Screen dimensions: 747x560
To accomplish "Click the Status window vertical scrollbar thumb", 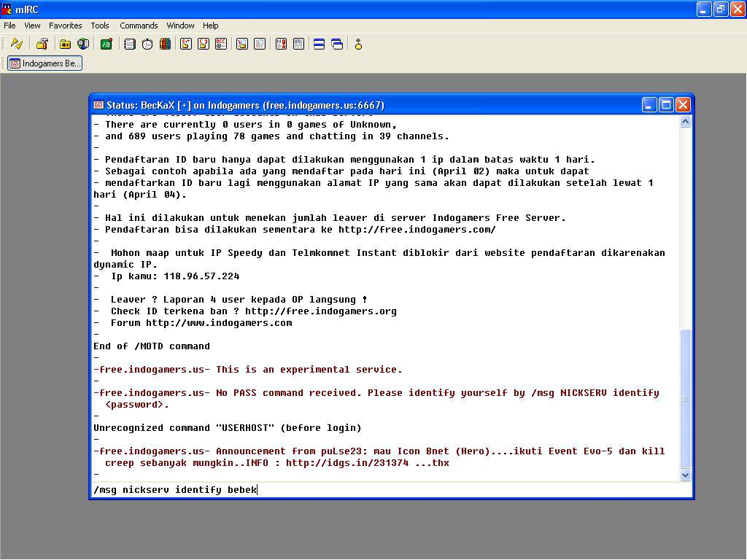I will [685, 399].
